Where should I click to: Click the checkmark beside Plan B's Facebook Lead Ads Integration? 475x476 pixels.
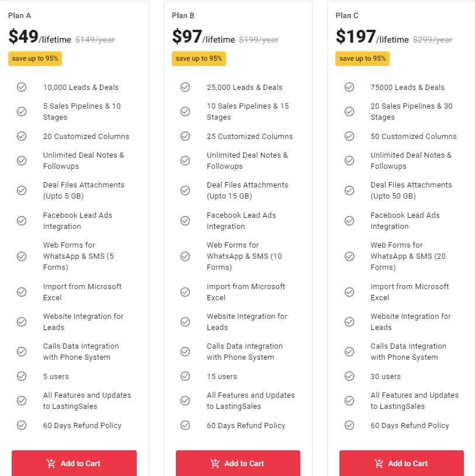click(185, 220)
